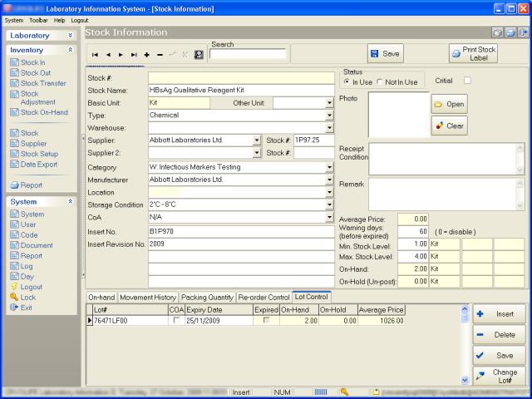The image size is (532, 399).
Task: Open Data Export in sidebar
Action: click(38, 165)
